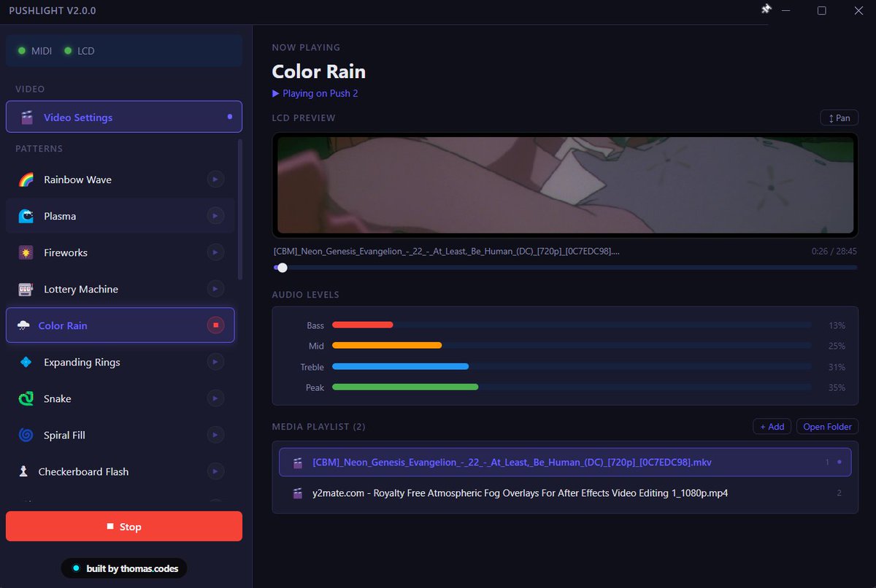Click the Playing on Push 2 status text
Screen dimensions: 876x588
tap(315, 93)
